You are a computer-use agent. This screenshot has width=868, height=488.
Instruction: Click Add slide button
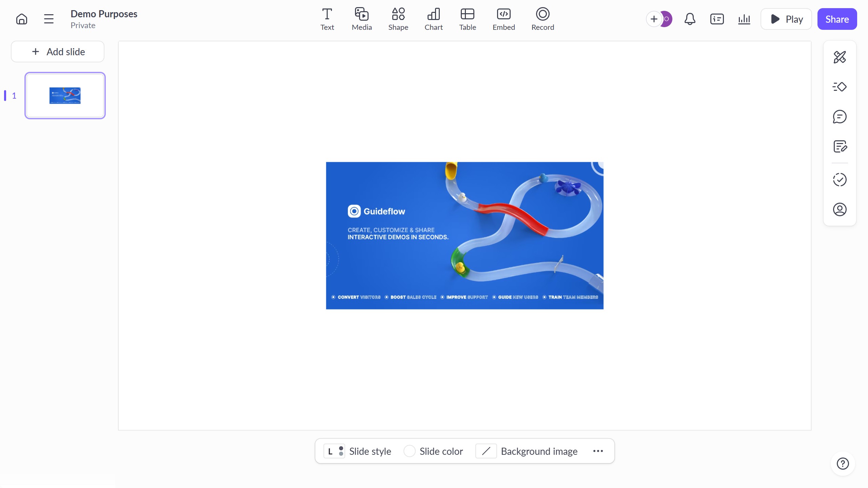pos(58,52)
